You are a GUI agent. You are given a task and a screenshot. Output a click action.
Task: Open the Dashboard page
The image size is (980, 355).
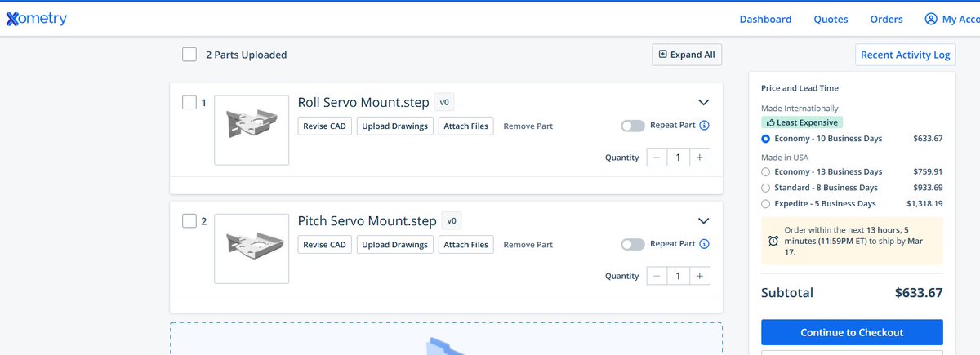pyautogui.click(x=765, y=19)
